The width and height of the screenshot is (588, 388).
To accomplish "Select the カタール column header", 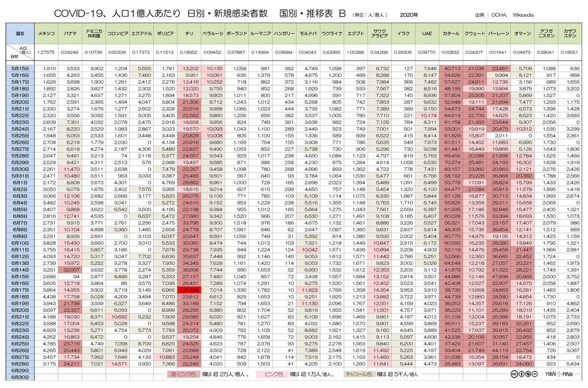I will point(451,33).
